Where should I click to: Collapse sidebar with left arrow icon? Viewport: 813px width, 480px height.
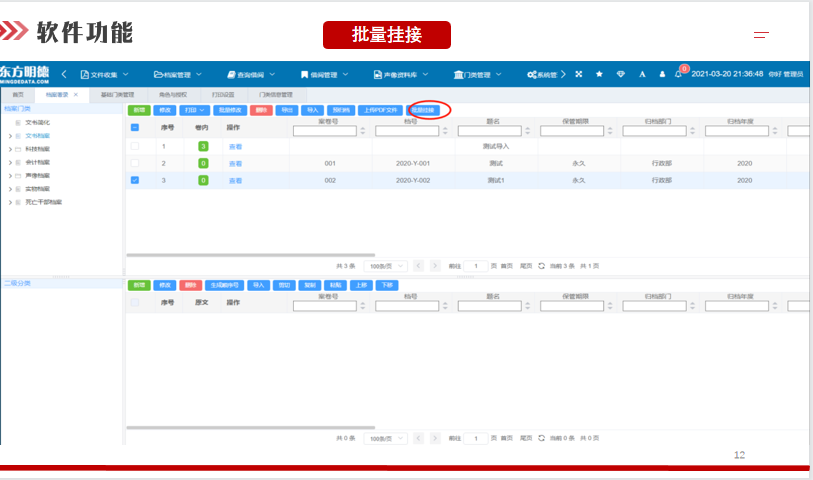(64, 75)
